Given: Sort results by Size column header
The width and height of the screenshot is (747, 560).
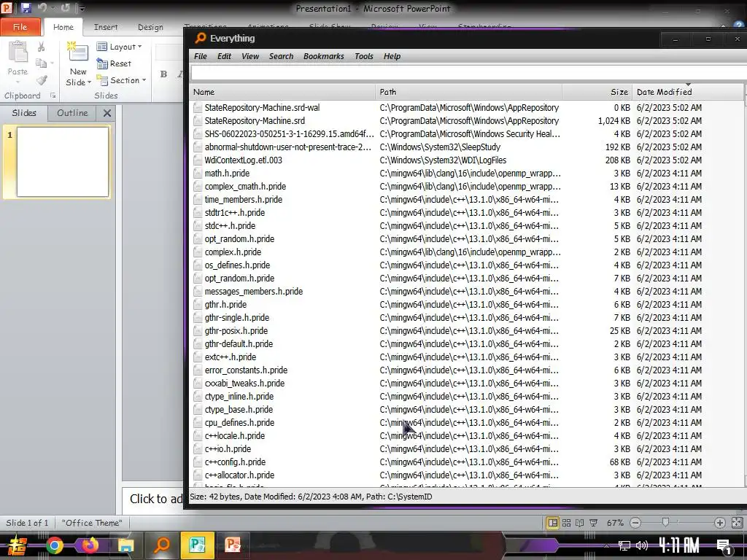Looking at the screenshot, I should (597, 92).
